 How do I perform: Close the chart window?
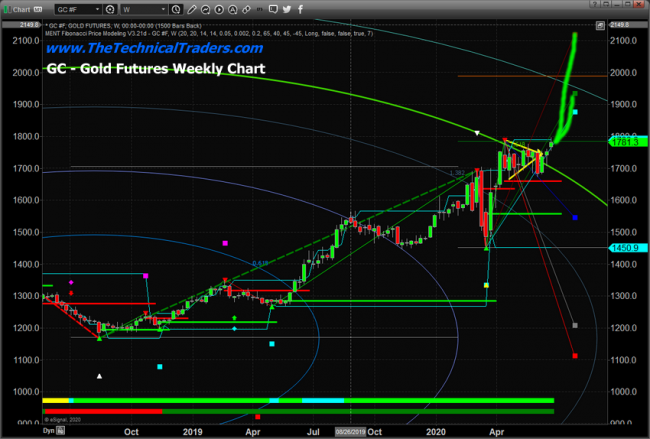(x=638, y=4)
